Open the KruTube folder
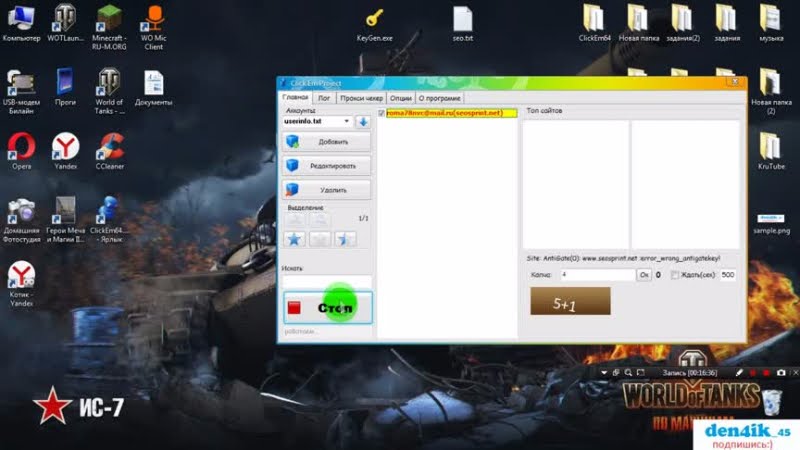Screen dimensions: 800x450 click(x=771, y=151)
